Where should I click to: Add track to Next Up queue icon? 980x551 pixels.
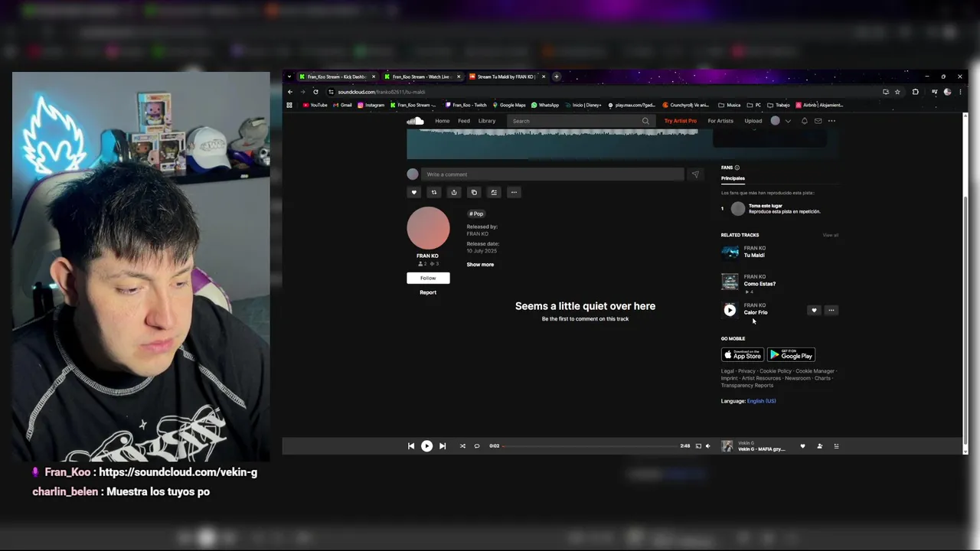[494, 192]
